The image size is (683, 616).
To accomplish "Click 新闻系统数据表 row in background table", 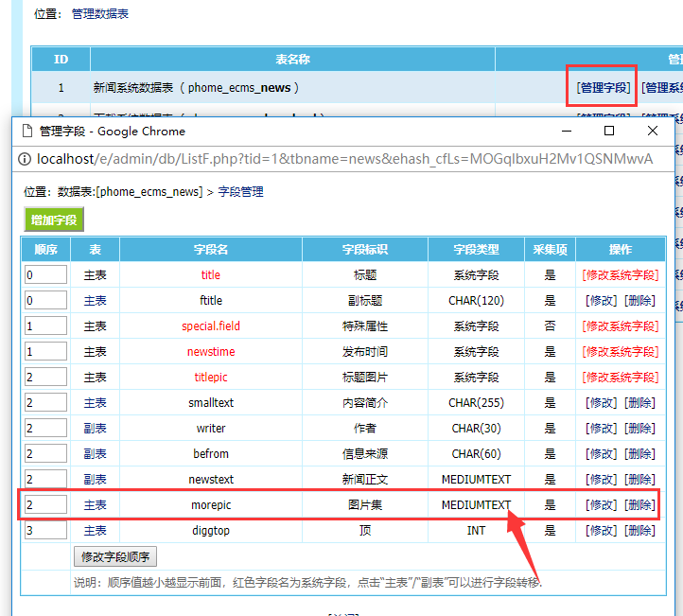I will [x=358, y=88].
